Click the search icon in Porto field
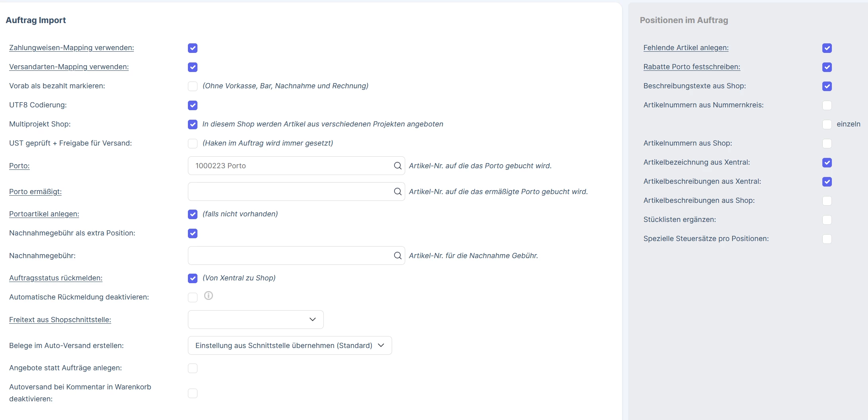The width and height of the screenshot is (868, 420). (397, 166)
